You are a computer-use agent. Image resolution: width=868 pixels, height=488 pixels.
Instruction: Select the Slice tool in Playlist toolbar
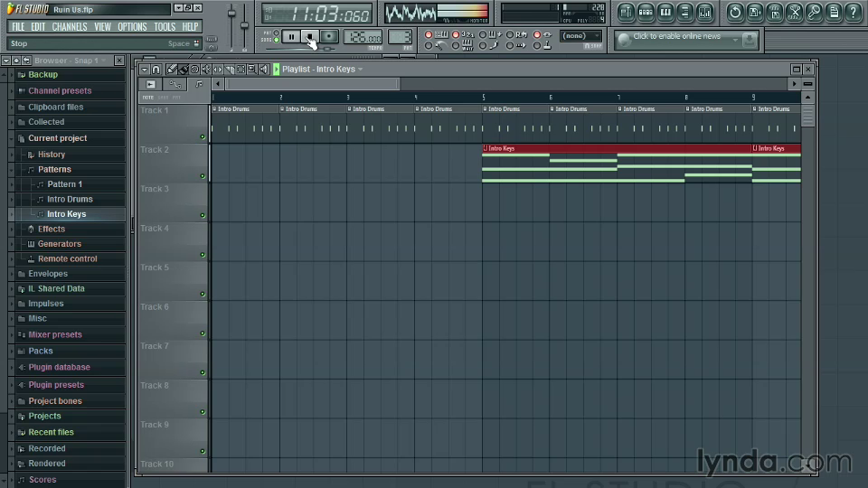(229, 70)
